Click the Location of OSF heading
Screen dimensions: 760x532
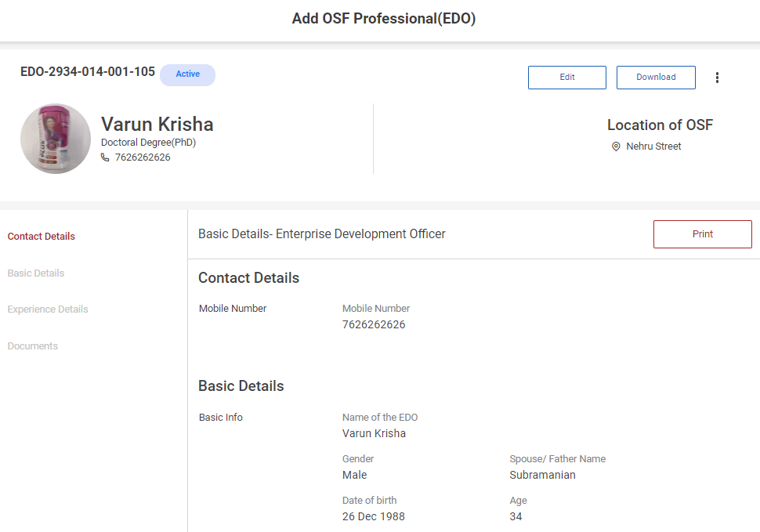pos(660,125)
